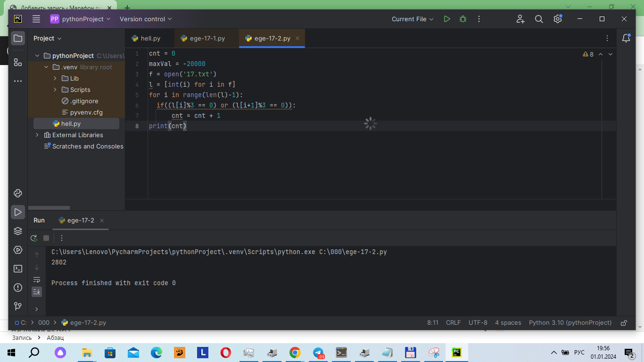This screenshot has width=644, height=362.
Task: Open IDE settings gear icon
Action: [x=558, y=19]
